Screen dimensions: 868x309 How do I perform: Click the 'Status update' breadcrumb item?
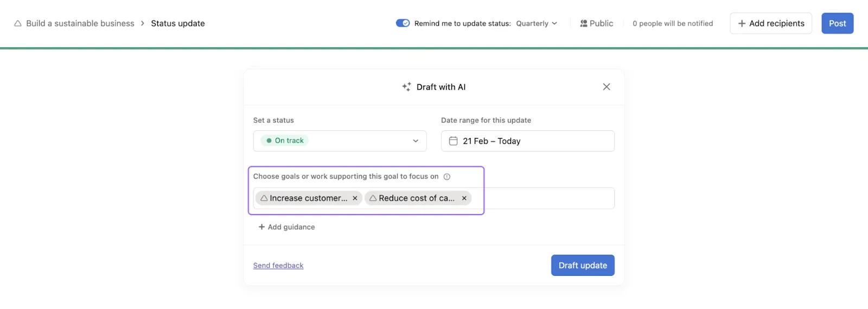coord(178,23)
